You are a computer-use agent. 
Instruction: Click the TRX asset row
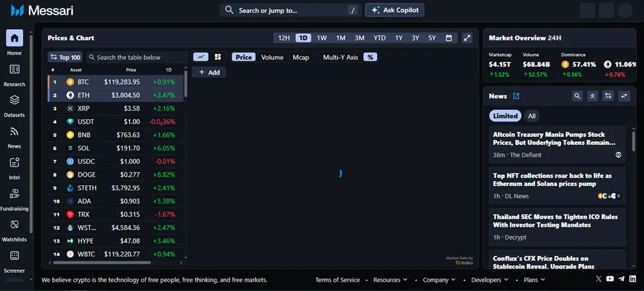115,214
